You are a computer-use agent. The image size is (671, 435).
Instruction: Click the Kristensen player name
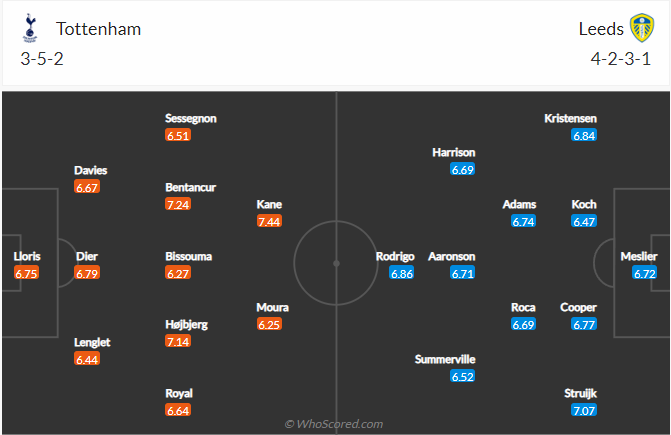[x=570, y=118]
